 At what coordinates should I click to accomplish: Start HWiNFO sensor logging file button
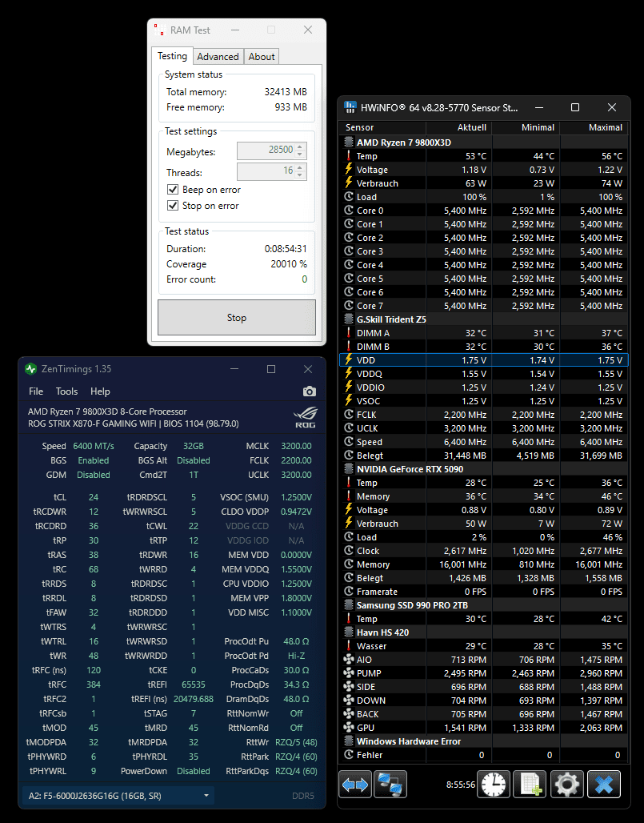point(530,785)
